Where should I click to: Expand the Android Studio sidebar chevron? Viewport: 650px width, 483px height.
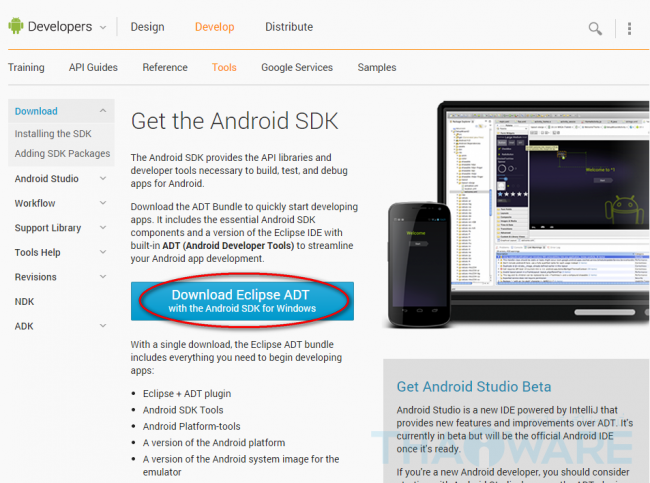(x=103, y=178)
